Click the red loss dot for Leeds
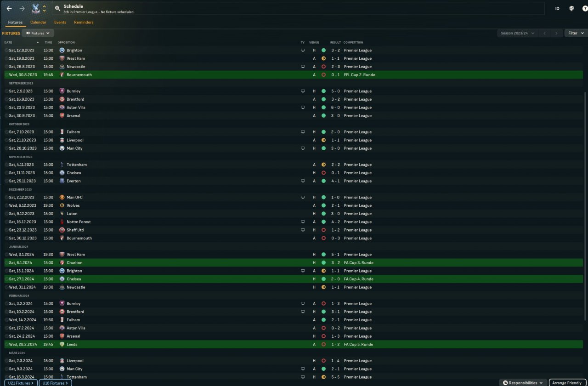Viewport: 588px width, 386px height. point(323,345)
